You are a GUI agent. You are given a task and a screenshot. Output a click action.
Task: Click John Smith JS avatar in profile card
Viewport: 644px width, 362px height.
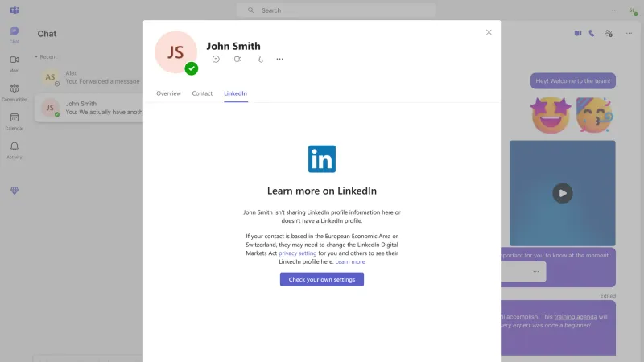(x=175, y=52)
